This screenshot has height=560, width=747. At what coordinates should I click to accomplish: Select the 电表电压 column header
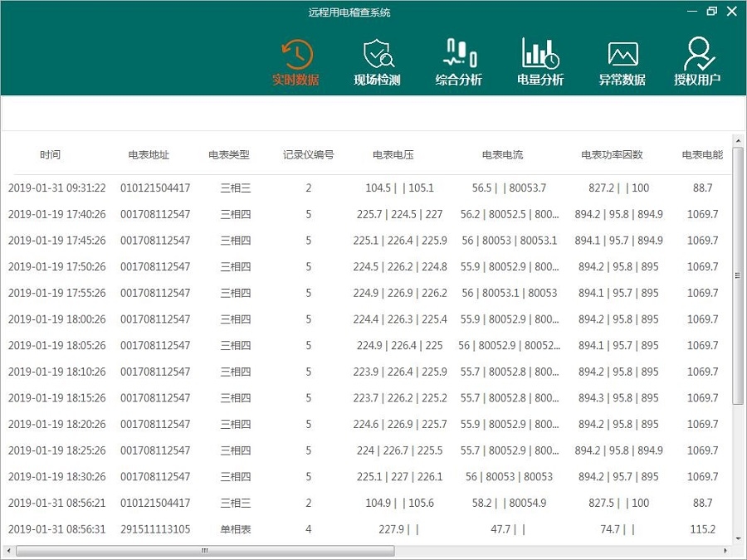(x=393, y=155)
